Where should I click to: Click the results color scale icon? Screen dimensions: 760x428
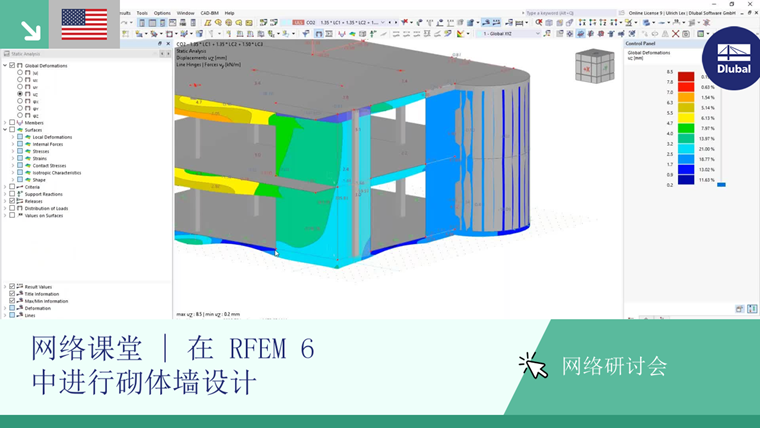pyautogui.click(x=460, y=34)
